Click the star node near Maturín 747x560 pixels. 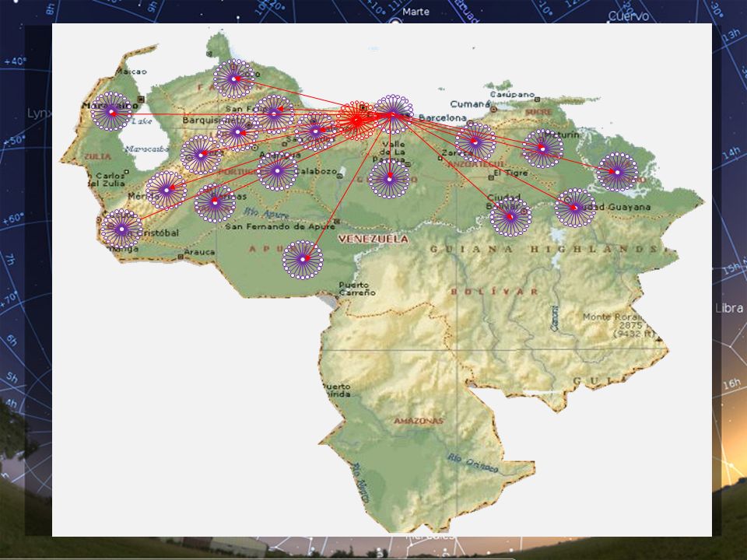542,149
